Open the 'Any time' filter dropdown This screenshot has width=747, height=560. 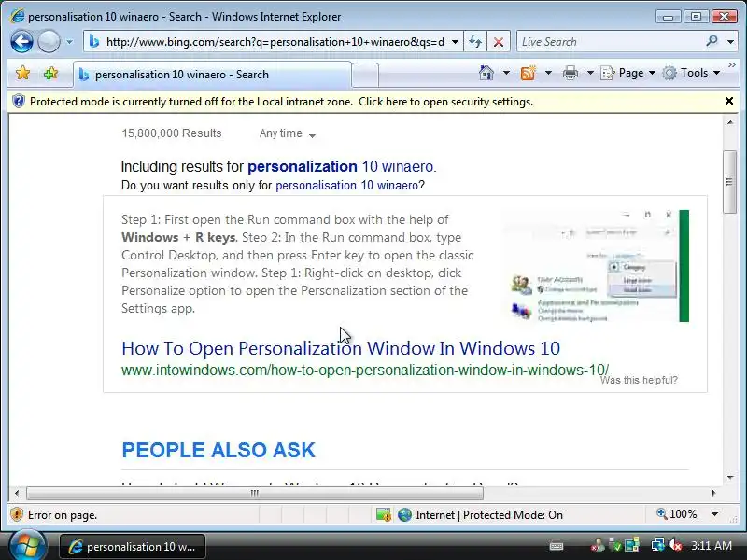pos(288,133)
